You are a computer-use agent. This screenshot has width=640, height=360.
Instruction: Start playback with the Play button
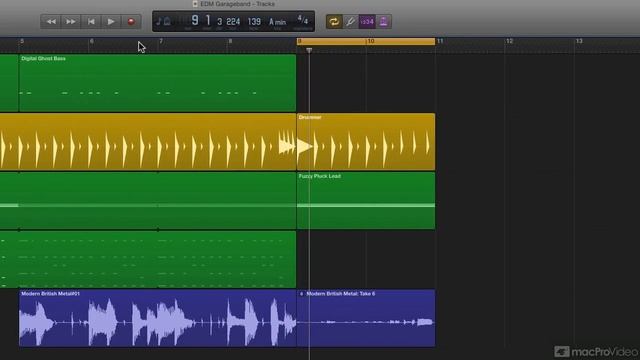coord(111,22)
